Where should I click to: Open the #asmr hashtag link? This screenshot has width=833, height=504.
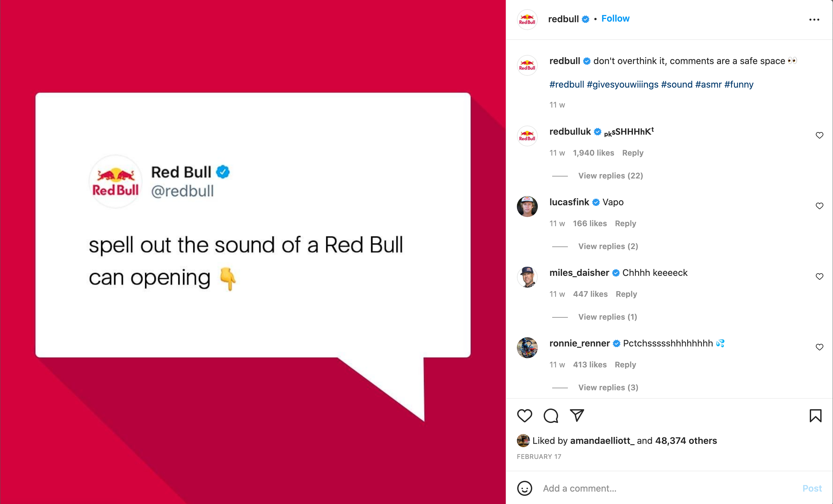click(708, 84)
